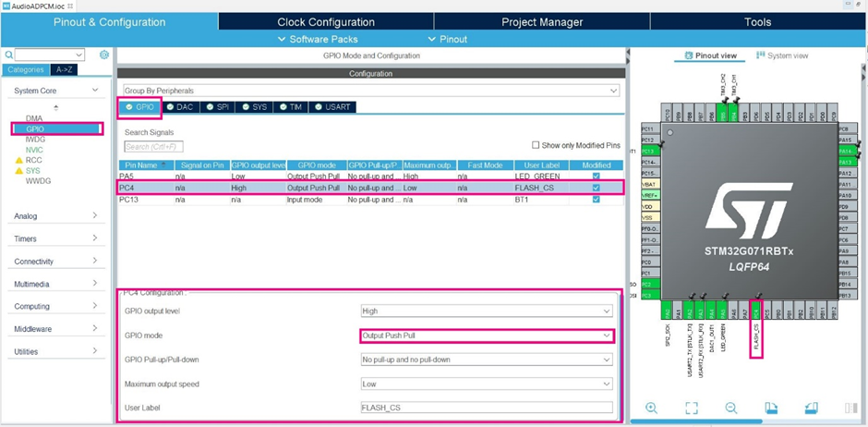The height and width of the screenshot is (427, 868).
Task: Switch to Project Manager tab
Action: [542, 22]
